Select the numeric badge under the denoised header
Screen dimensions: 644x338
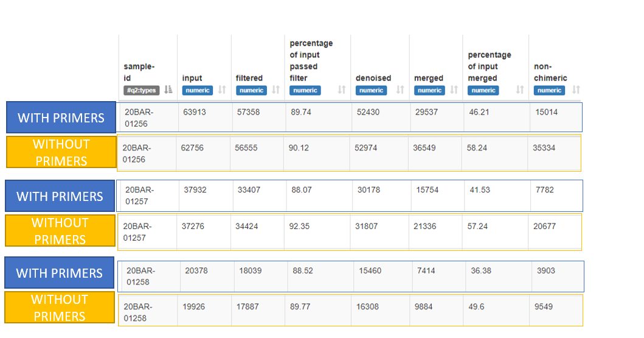pyautogui.click(x=370, y=90)
